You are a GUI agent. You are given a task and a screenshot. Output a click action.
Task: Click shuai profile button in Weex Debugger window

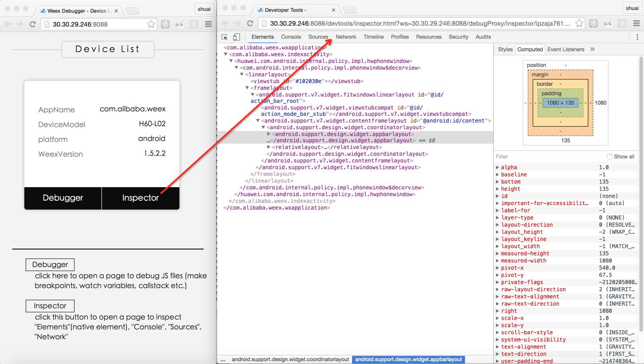[x=204, y=9]
